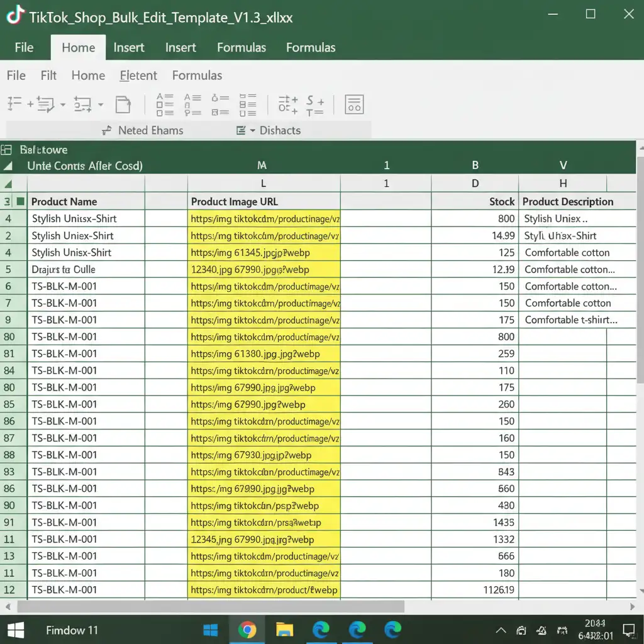Show hidden icons with the system tray chevron

[x=501, y=630]
